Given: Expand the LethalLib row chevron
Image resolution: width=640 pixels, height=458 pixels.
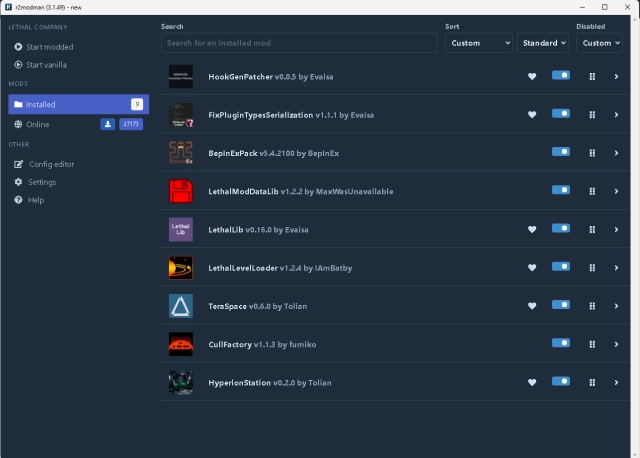Looking at the screenshot, I should [x=616, y=229].
